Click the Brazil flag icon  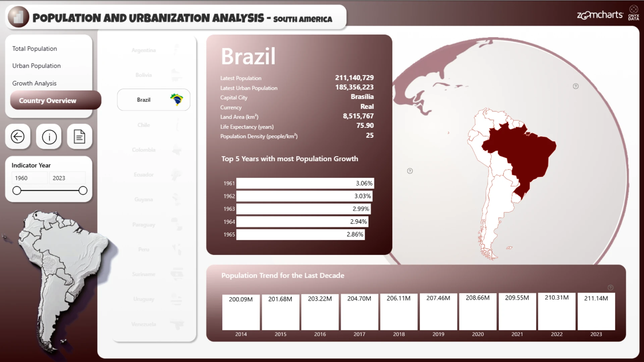coord(176,100)
